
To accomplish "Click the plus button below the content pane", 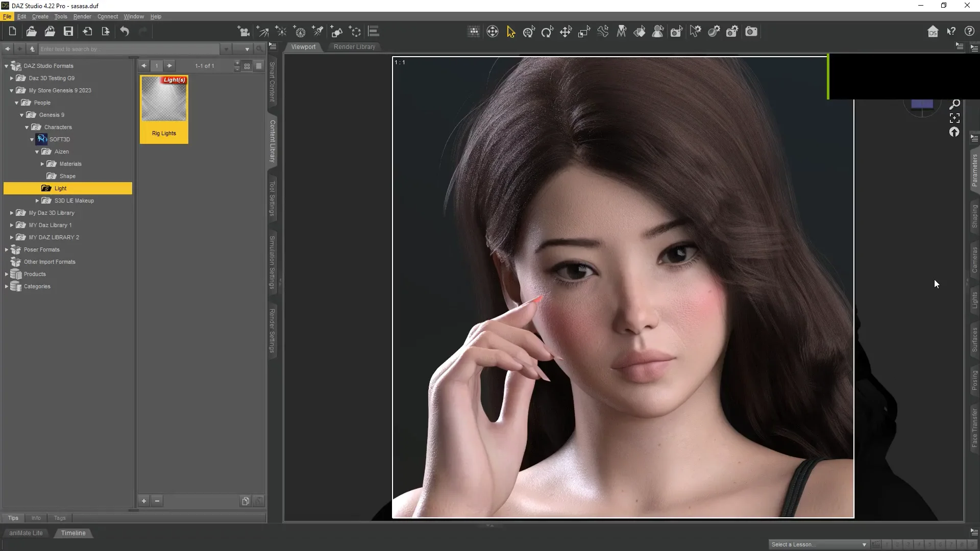I will 144,501.
